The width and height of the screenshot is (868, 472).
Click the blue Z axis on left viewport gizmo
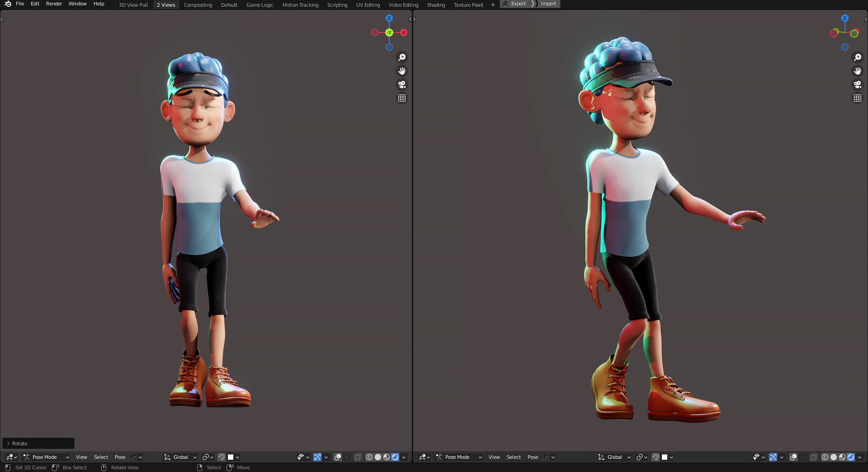(x=389, y=18)
